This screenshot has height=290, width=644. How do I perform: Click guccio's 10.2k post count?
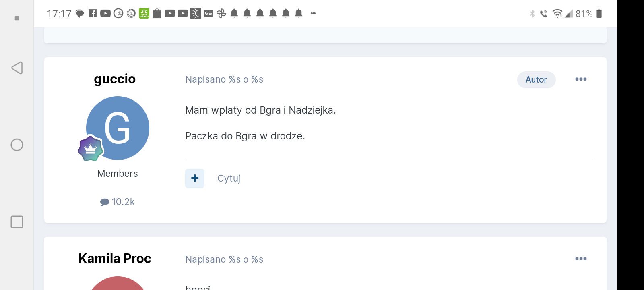click(x=118, y=202)
